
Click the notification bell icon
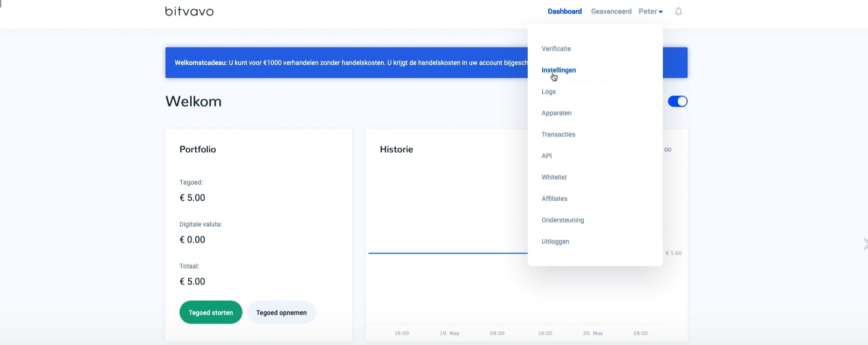(678, 12)
